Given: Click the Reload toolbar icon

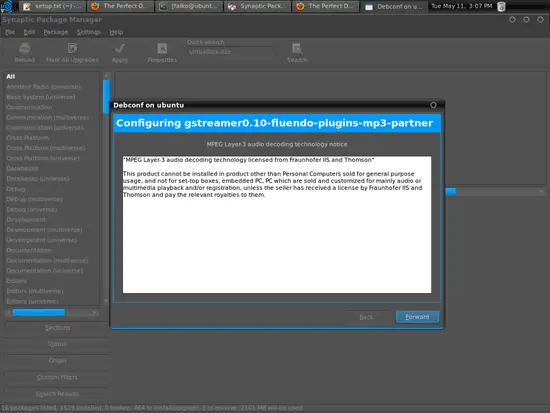Looking at the screenshot, I should (25, 48).
